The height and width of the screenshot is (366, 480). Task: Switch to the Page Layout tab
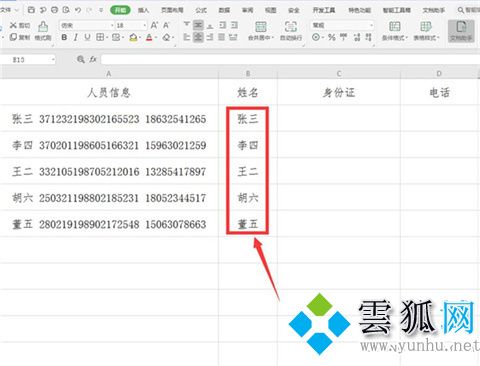pos(172,10)
